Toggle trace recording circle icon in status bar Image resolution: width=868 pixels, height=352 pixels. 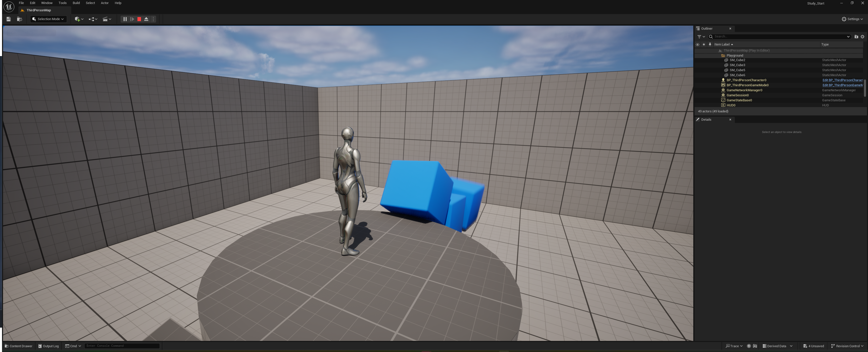(x=749, y=346)
